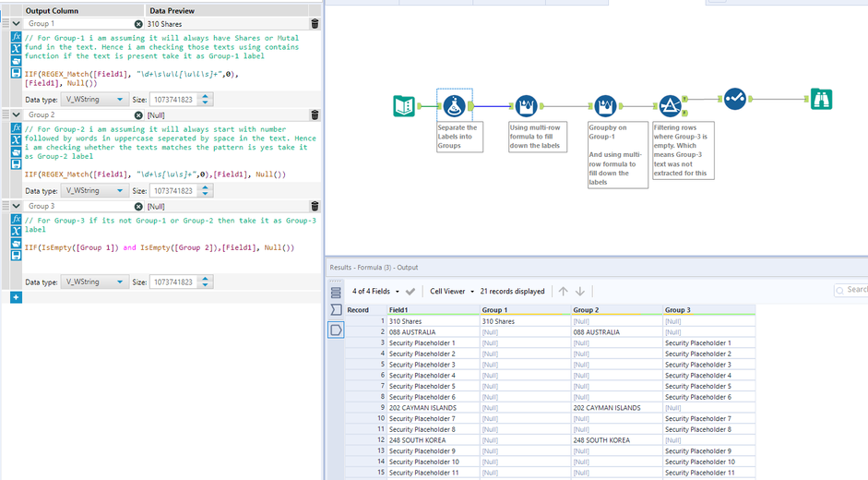Show the messages view in Results panel

click(336, 309)
